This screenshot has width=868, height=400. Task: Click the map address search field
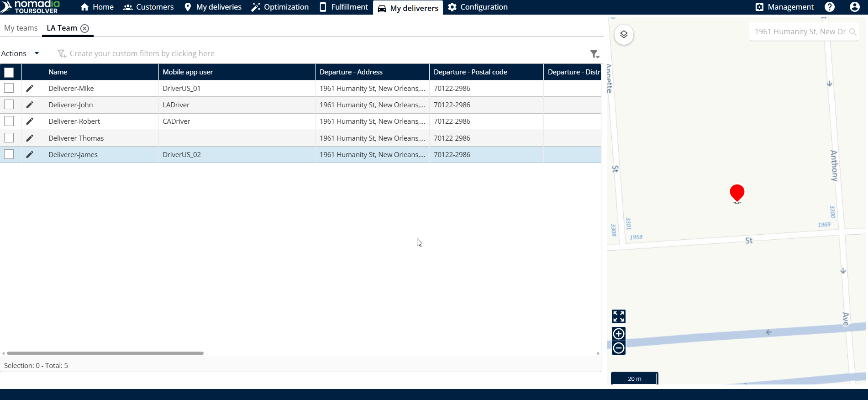799,32
